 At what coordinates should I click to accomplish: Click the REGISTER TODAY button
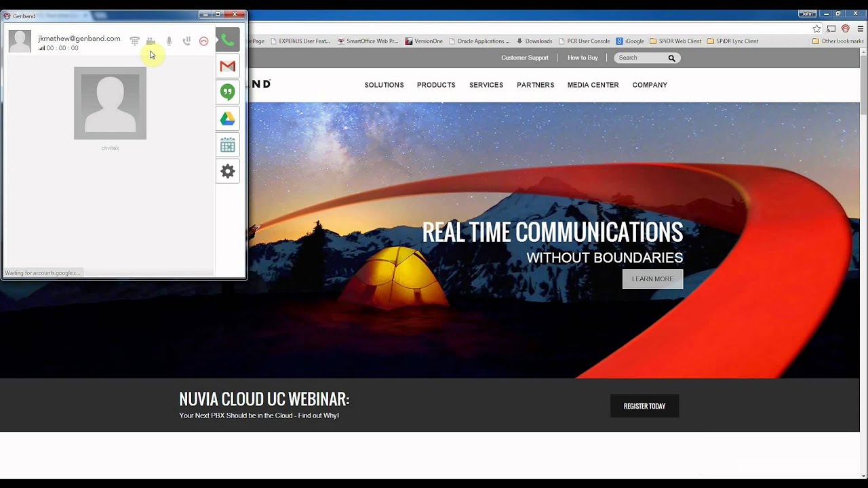[x=644, y=406]
